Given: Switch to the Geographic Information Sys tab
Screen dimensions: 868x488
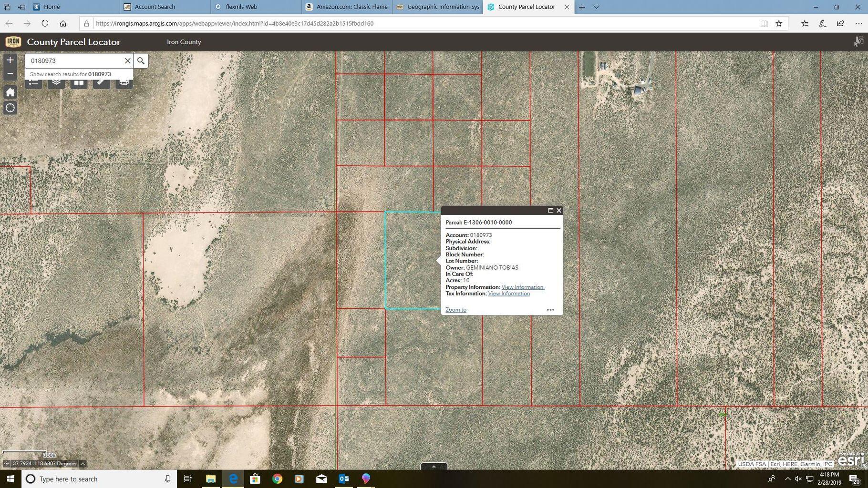Looking at the screenshot, I should 437,7.
